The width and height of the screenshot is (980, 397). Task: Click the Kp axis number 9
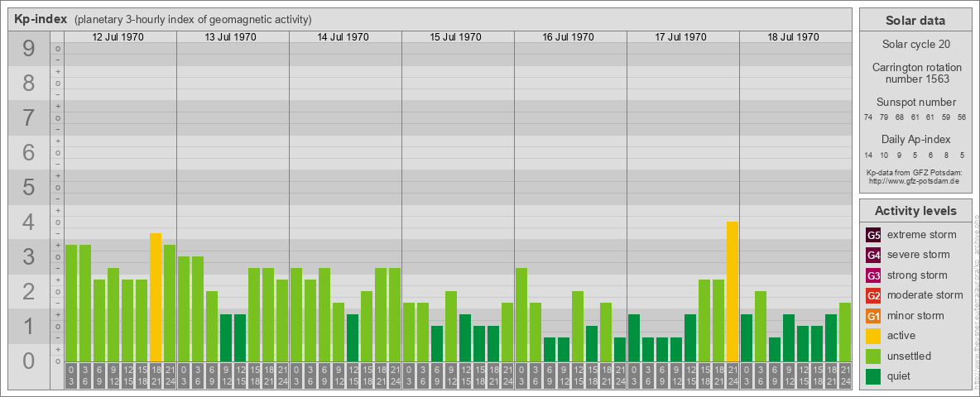29,49
